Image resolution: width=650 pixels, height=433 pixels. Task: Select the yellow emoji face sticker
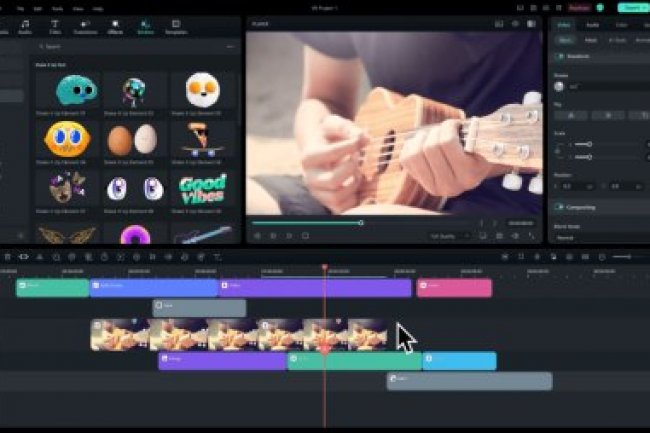[x=68, y=140]
